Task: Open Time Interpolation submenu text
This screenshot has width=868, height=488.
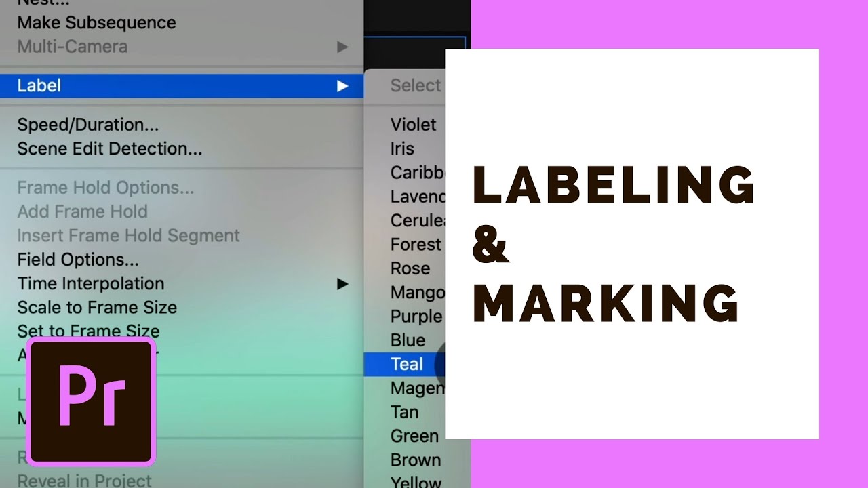Action: pos(91,283)
